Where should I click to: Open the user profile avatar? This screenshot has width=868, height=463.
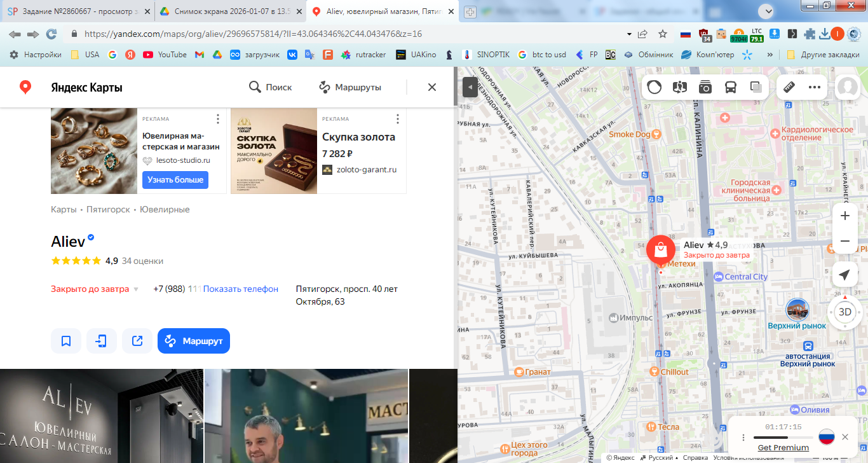847,87
